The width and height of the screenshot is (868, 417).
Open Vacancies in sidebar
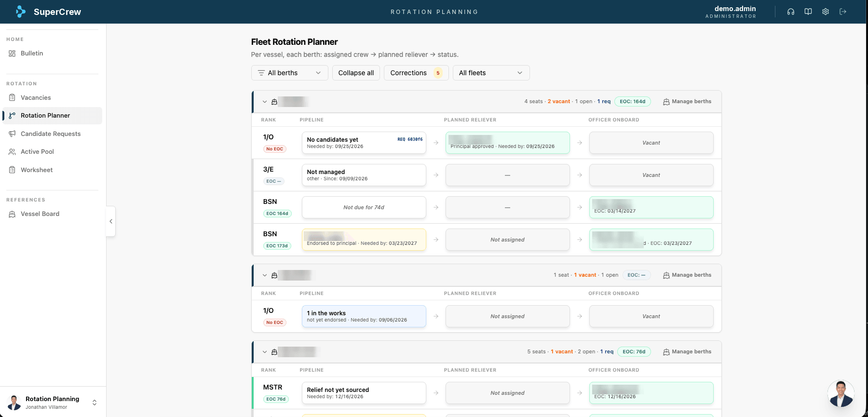(x=52, y=97)
